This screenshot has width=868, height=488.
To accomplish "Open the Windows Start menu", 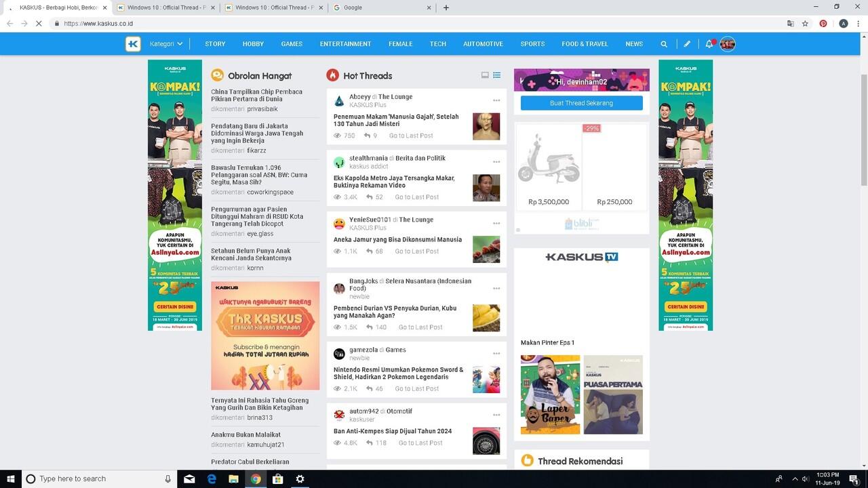I will click(x=11, y=479).
